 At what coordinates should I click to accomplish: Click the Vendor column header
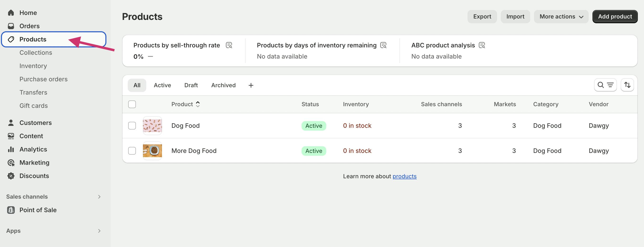[x=598, y=104]
